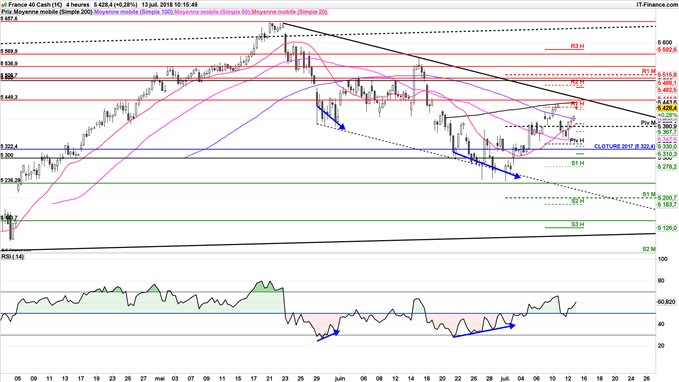Screen dimensions: 679x382
Task: Toggle the Moyenne mobile (Simple 50) legend
Action: [x=212, y=12]
